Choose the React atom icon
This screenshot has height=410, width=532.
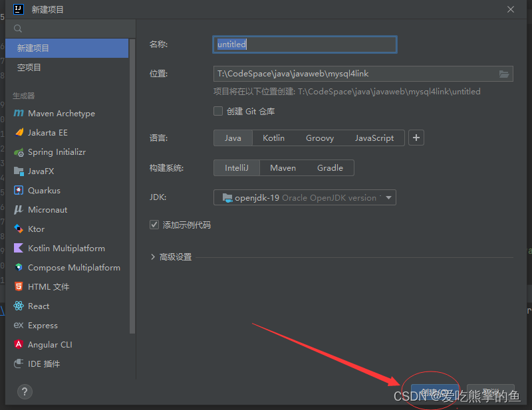19,306
